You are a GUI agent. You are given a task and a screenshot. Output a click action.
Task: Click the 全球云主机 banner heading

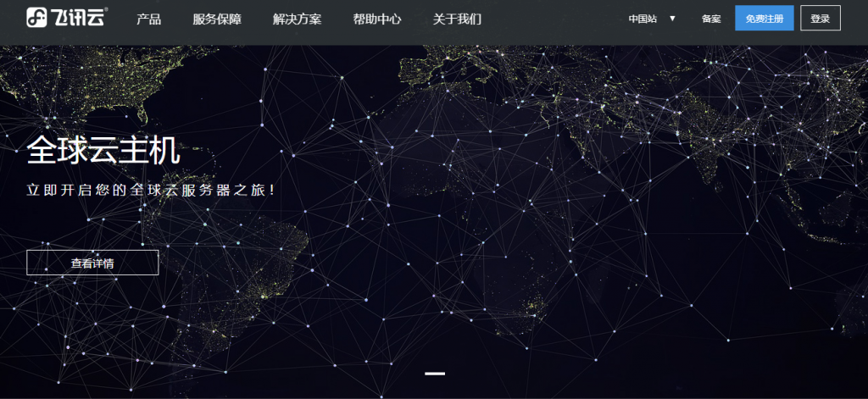(103, 151)
